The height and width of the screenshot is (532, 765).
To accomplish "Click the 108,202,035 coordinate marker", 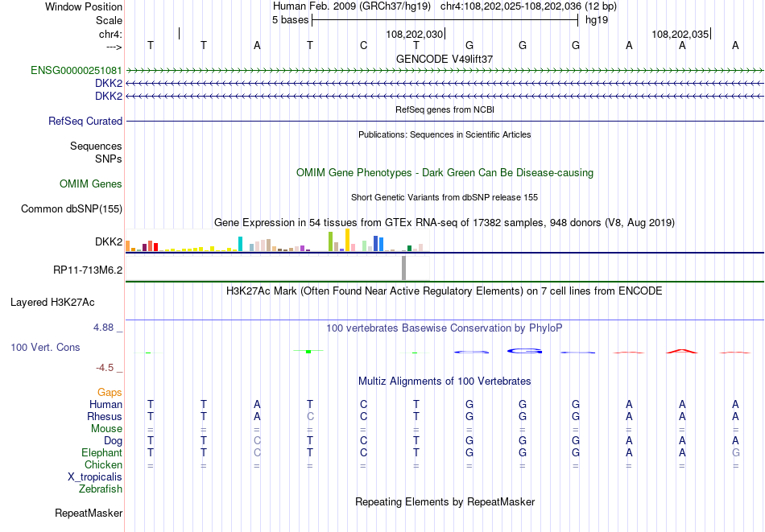I will click(680, 34).
